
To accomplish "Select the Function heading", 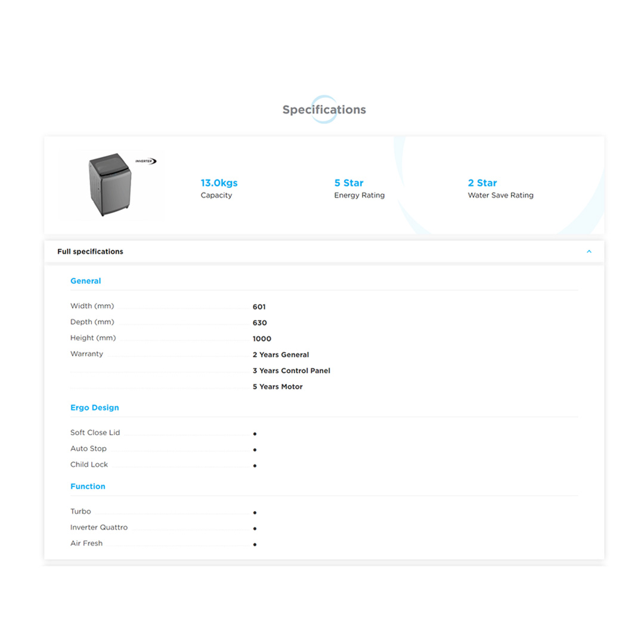I will click(88, 486).
